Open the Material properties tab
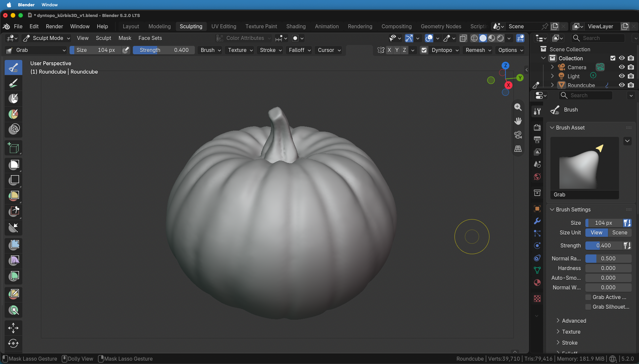This screenshot has width=639, height=364. point(537,283)
